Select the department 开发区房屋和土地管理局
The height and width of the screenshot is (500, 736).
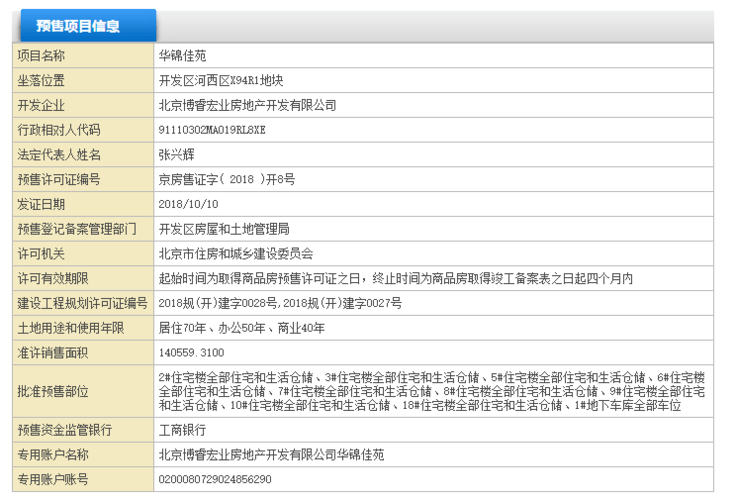224,229
